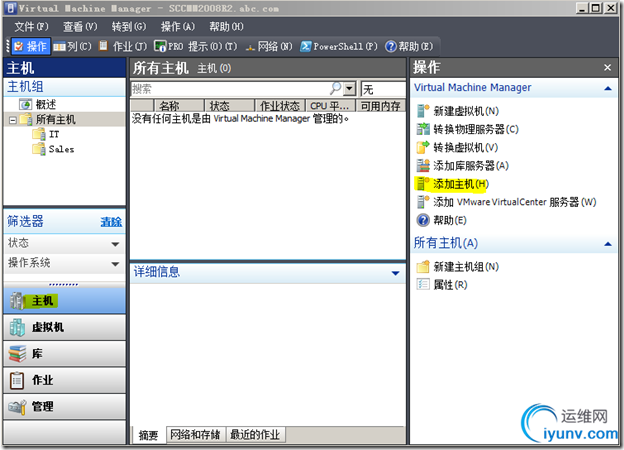Image resolution: width=624 pixels, height=450 pixels.
Task: Switch to the 虚拟机 view
Action: 64,327
